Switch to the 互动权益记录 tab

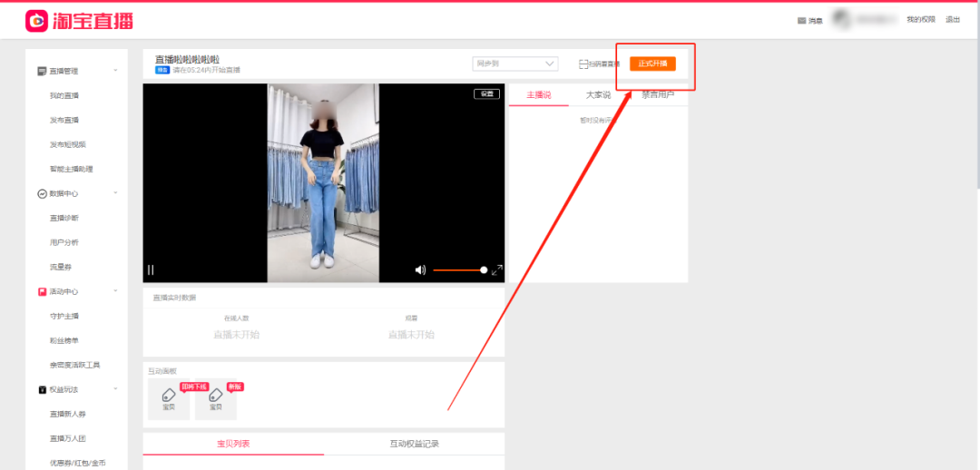pyautogui.click(x=415, y=444)
